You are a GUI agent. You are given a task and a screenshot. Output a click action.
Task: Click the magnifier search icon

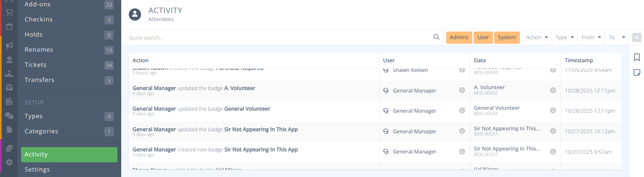click(436, 37)
